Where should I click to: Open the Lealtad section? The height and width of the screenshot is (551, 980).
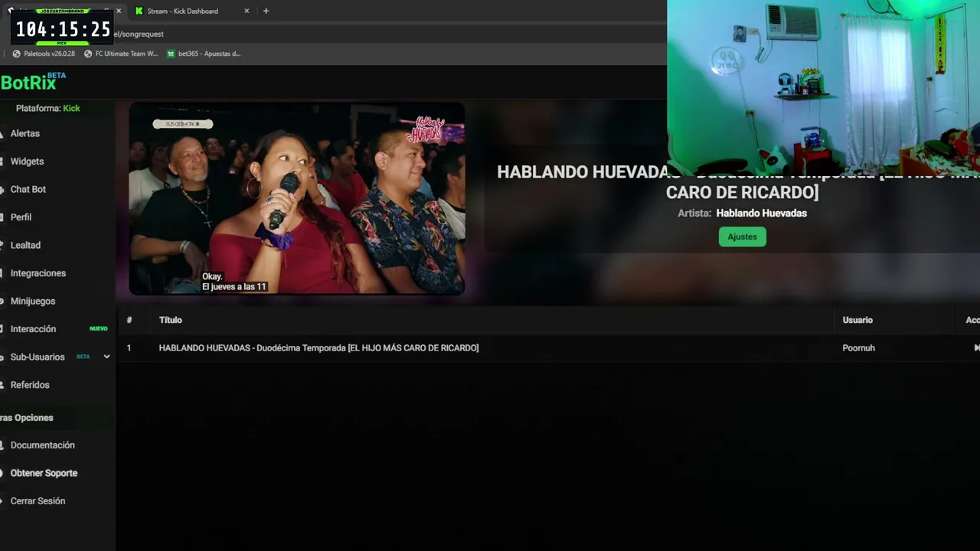click(25, 245)
